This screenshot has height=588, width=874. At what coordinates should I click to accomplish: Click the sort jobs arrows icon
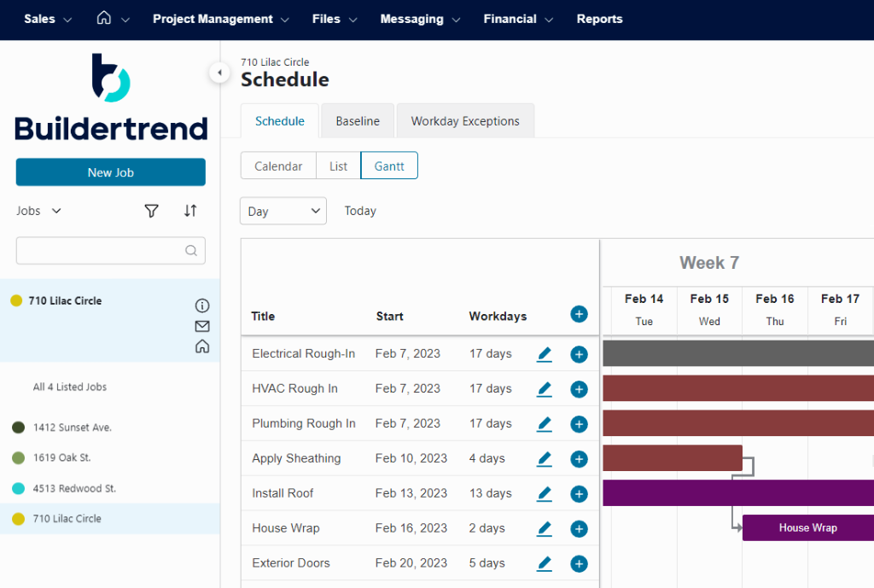(190, 211)
